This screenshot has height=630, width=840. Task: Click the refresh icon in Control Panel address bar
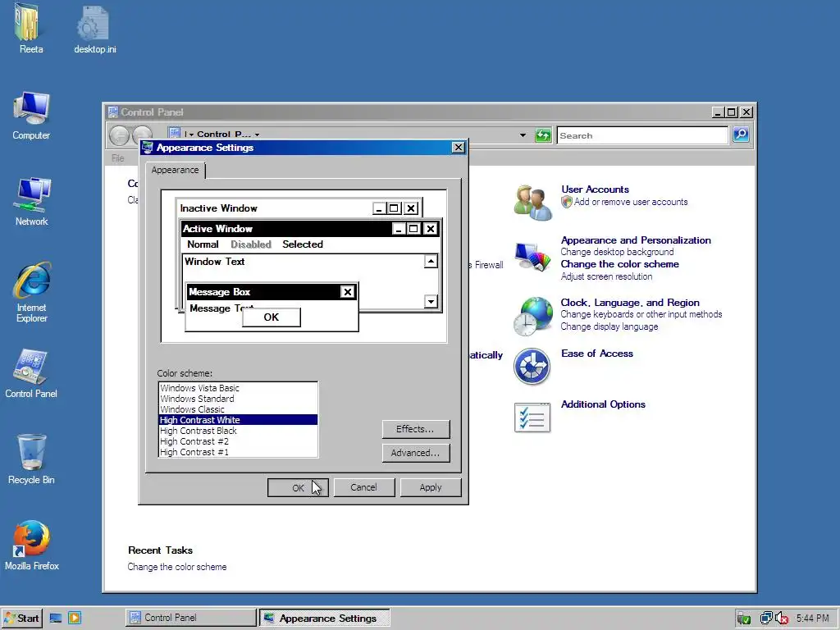(543, 135)
